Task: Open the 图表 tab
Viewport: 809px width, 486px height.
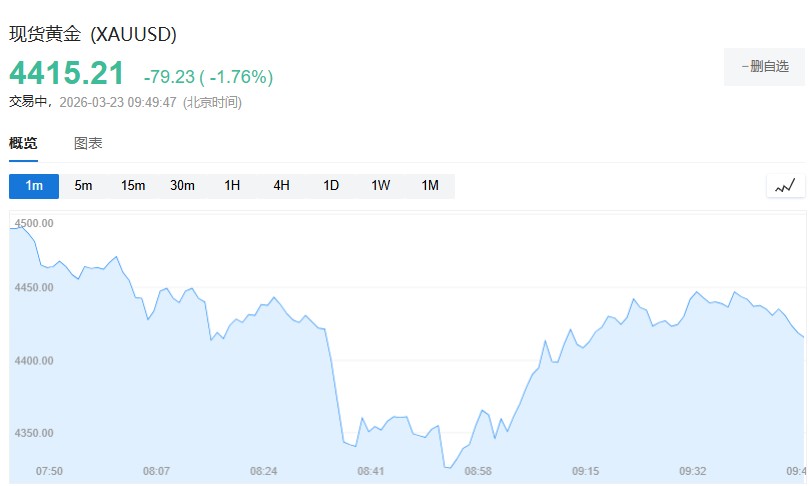Action: [x=88, y=143]
